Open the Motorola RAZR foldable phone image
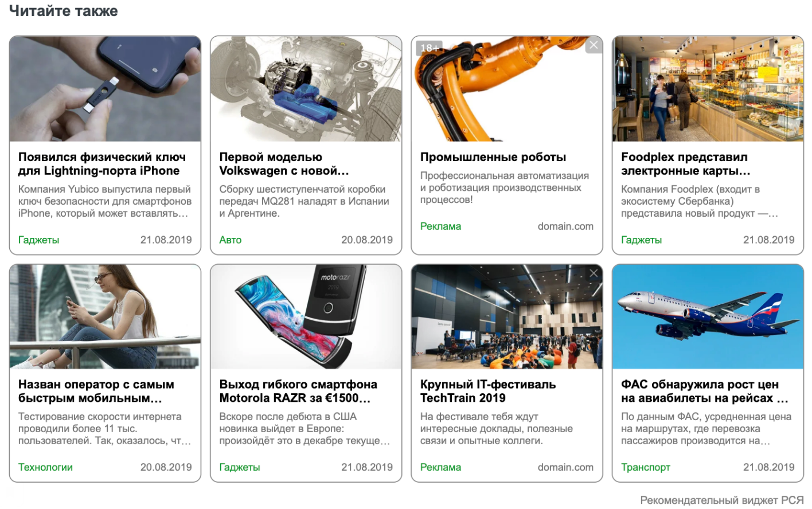The height and width of the screenshot is (509, 812). pos(306,316)
